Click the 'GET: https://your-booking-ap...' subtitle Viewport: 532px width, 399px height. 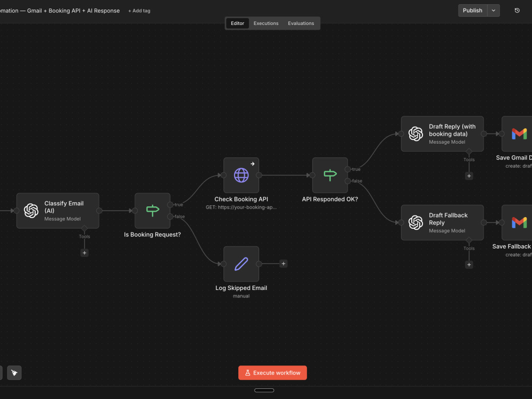(241, 207)
